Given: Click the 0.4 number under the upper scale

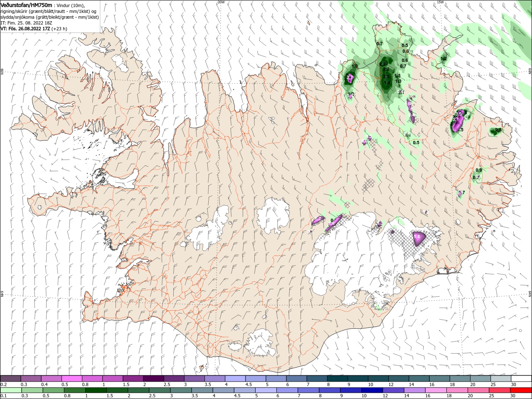Looking at the screenshot, I should pyautogui.click(x=44, y=384).
